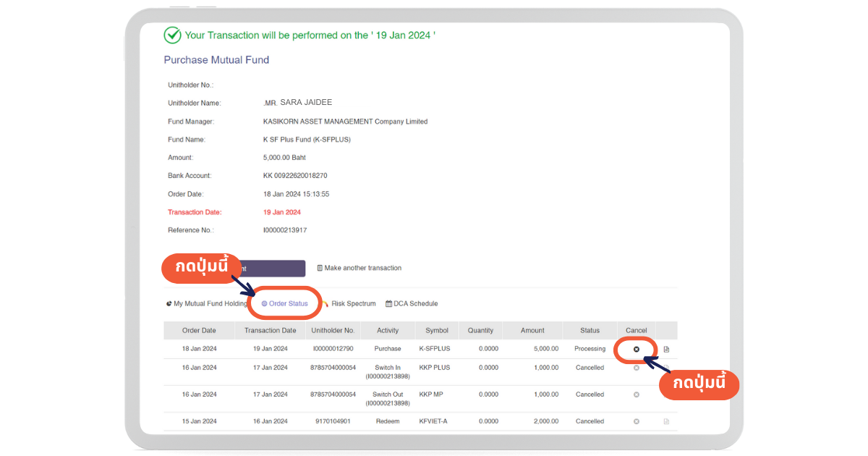Click the Amount column header
Screen dimensions: 868x456
(x=532, y=331)
